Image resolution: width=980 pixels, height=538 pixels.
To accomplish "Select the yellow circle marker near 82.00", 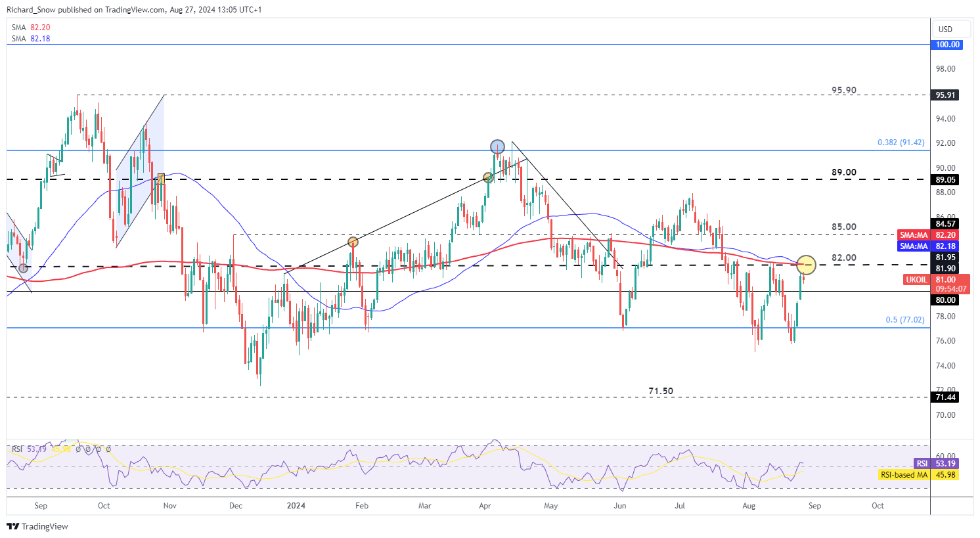I will pyautogui.click(x=806, y=265).
